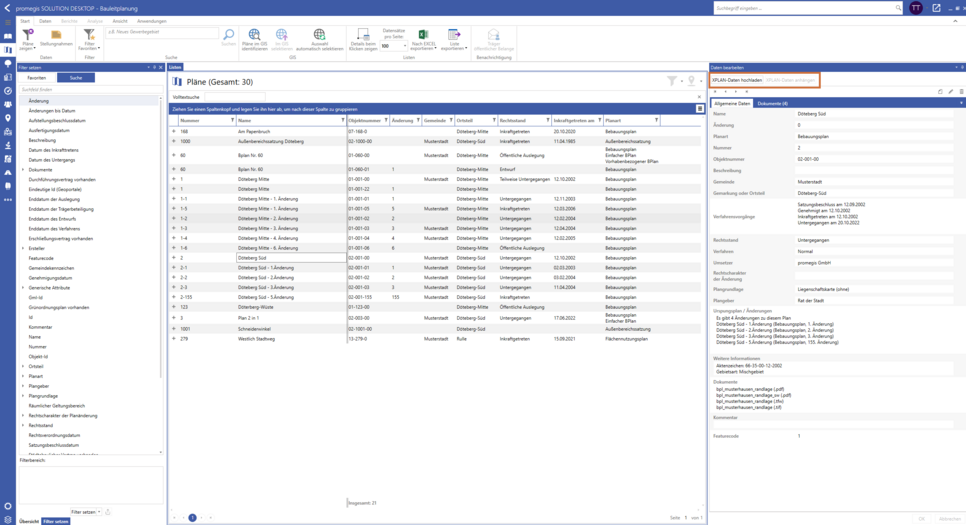This screenshot has width=966, height=525.
Task: Open the location pin icon in left sidebar
Action: [7, 118]
